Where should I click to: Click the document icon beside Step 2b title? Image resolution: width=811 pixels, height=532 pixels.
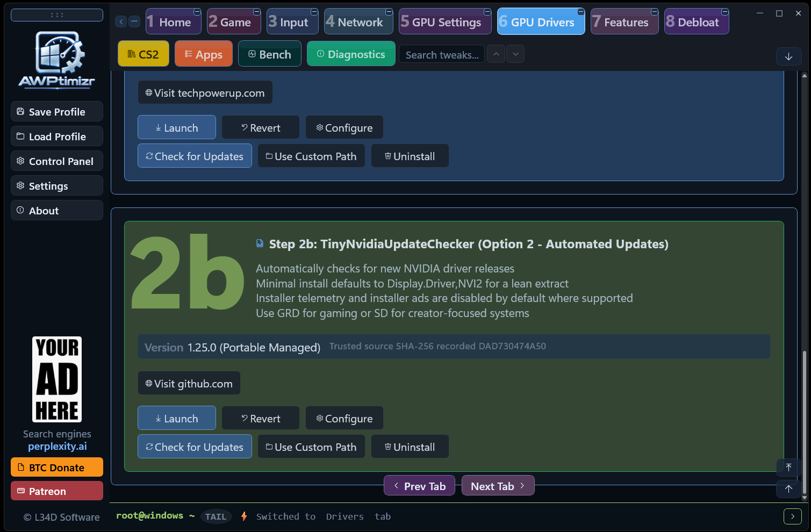(x=260, y=243)
